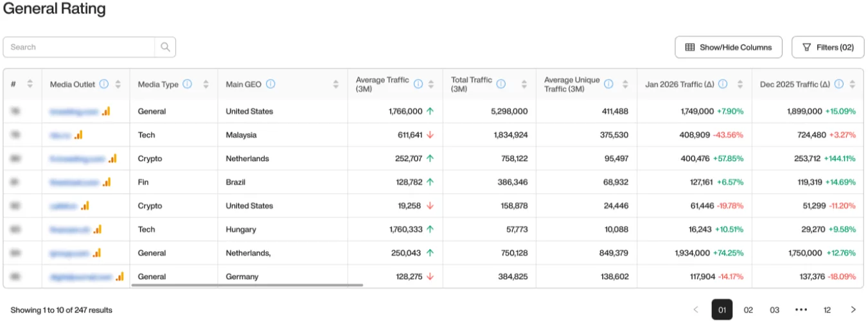868x326 pixels.
Task: Click info icon for Total Traffic (3M)
Action: [x=501, y=84]
